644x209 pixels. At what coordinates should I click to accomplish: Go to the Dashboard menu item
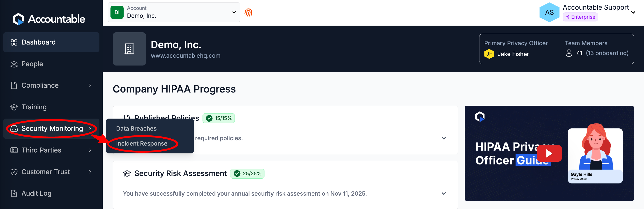[x=51, y=42]
